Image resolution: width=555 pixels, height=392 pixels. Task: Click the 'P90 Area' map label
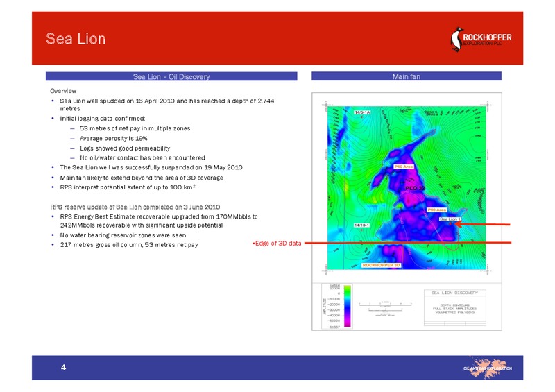437,210
